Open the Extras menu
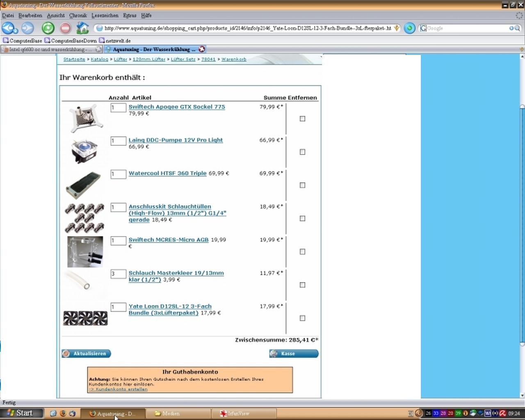The height and width of the screenshot is (420, 525). (x=130, y=15)
